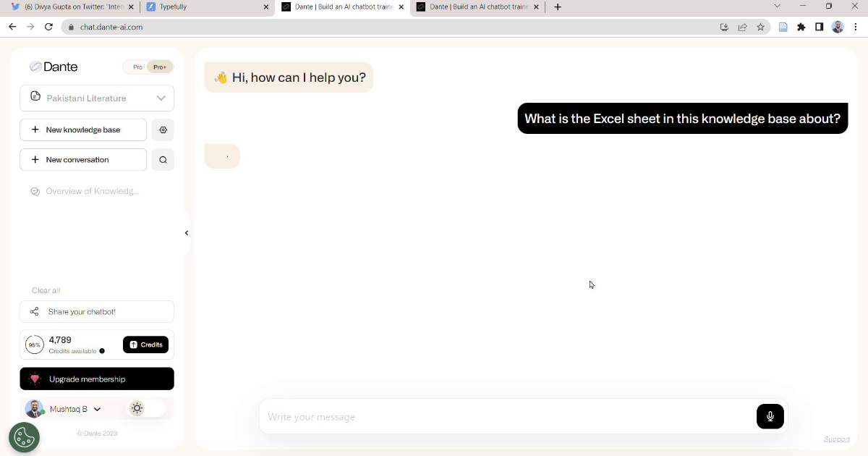
Task: Click the Excel sheet question message bubble
Action: 683,119
